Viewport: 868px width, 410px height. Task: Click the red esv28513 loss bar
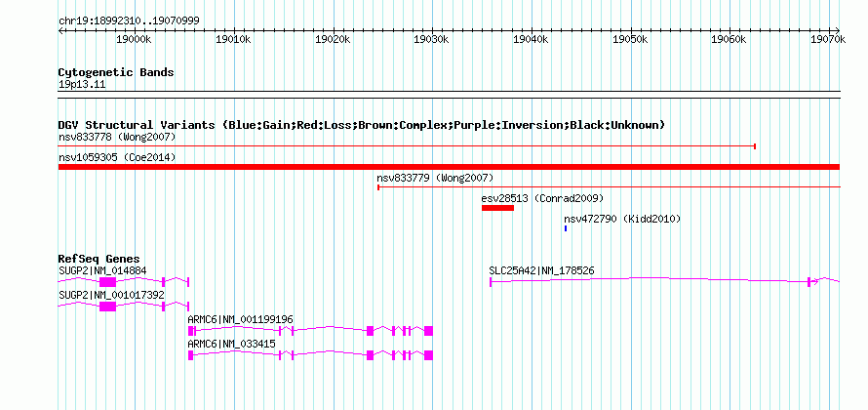[x=497, y=208]
